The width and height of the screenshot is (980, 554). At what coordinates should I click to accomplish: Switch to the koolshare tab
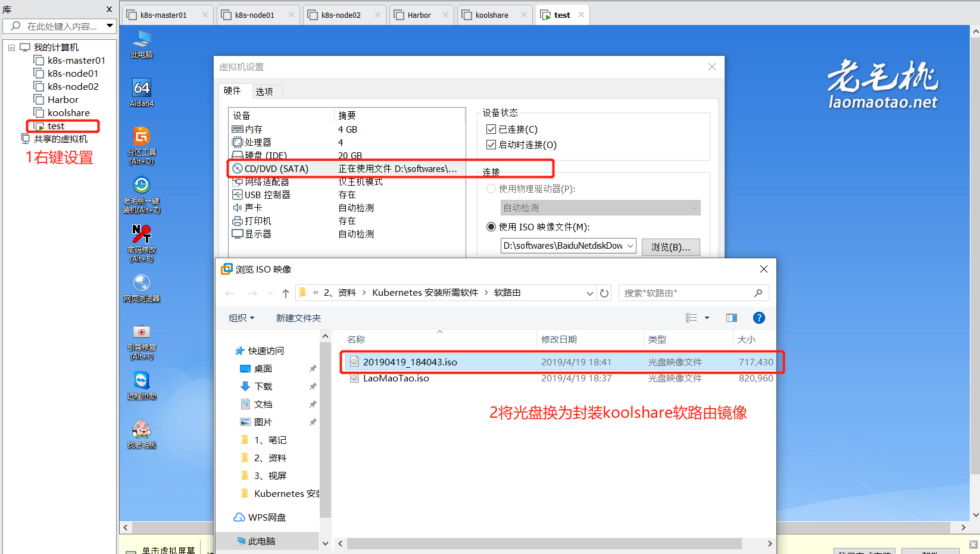(x=495, y=15)
